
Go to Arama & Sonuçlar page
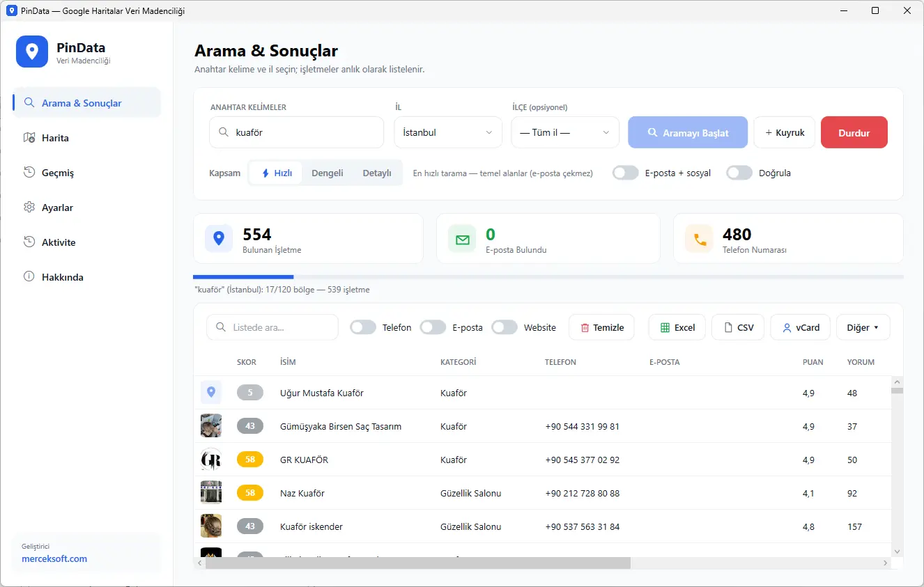pos(87,102)
